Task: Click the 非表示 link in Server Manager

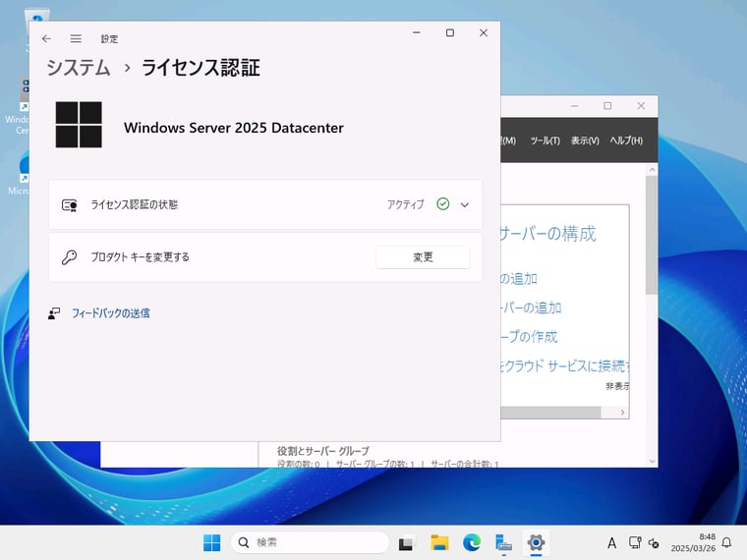Action: [617, 386]
